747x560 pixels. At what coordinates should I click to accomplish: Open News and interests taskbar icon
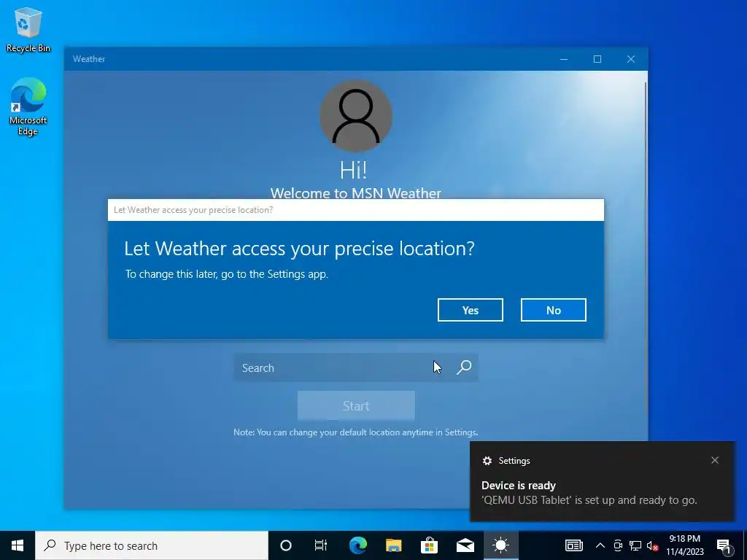tap(573, 545)
